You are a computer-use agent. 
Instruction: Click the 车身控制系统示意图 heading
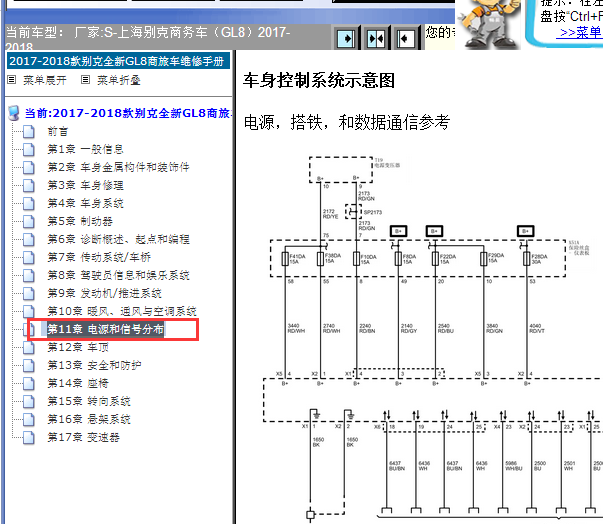click(x=319, y=80)
